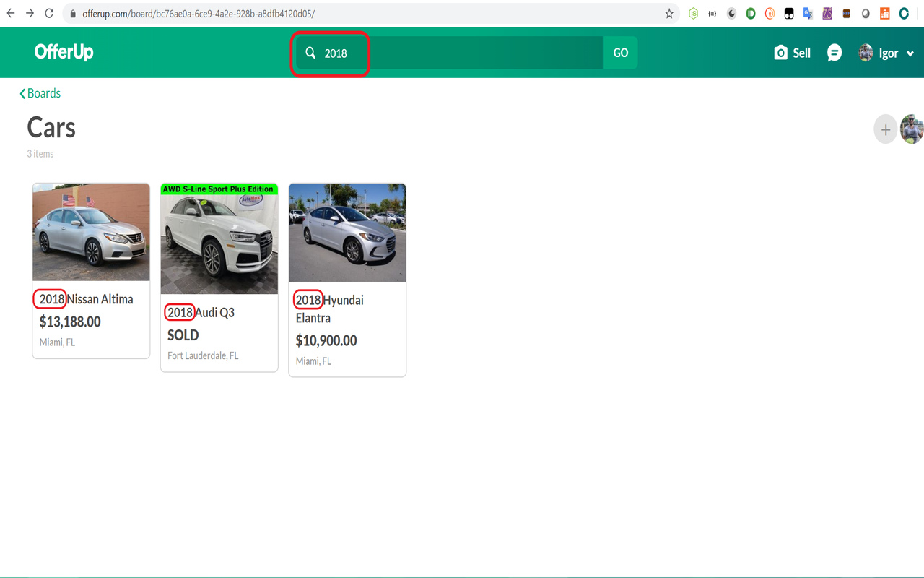Open the Tampermonkey extension icon
The width and height of the screenshot is (924, 578).
(789, 13)
